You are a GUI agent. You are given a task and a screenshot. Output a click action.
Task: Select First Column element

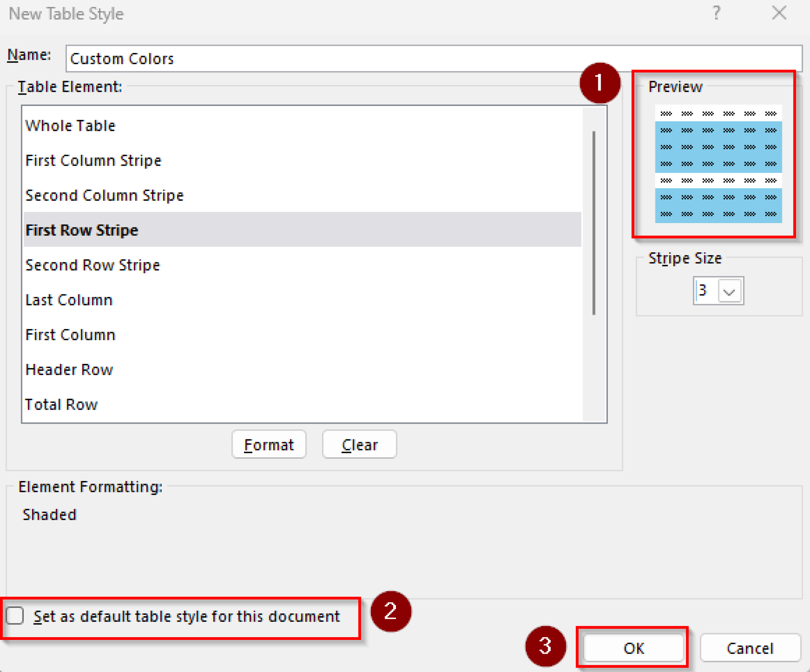click(x=70, y=334)
